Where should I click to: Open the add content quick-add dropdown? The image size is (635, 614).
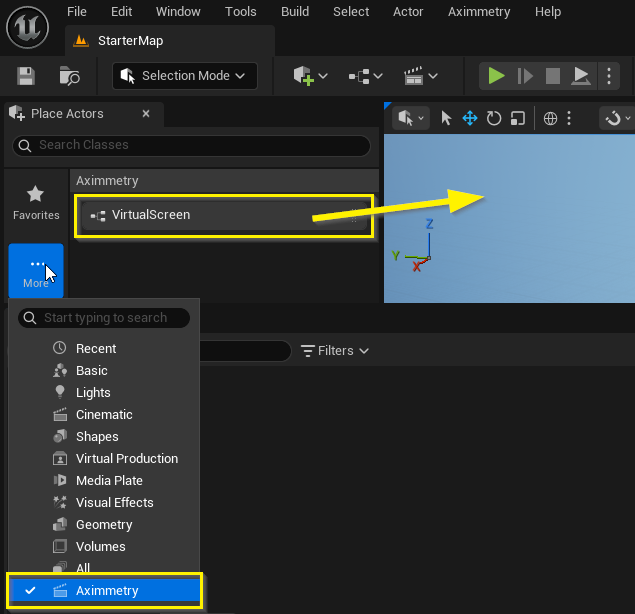coord(310,76)
